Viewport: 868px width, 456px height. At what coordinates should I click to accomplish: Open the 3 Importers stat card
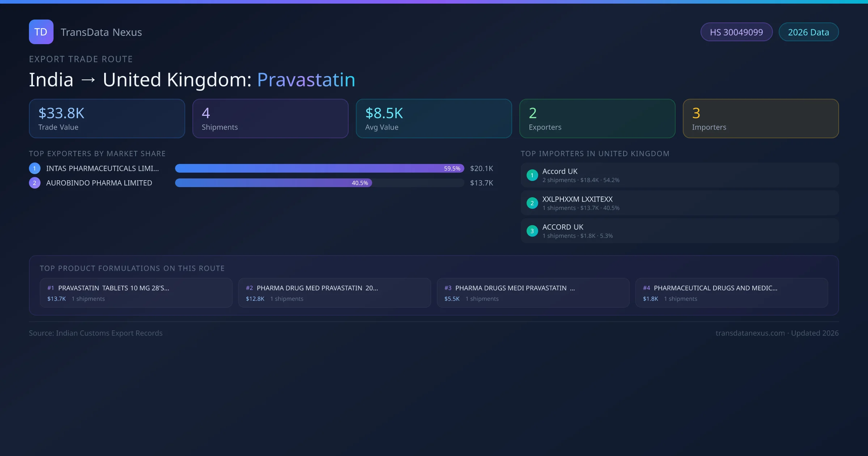761,119
